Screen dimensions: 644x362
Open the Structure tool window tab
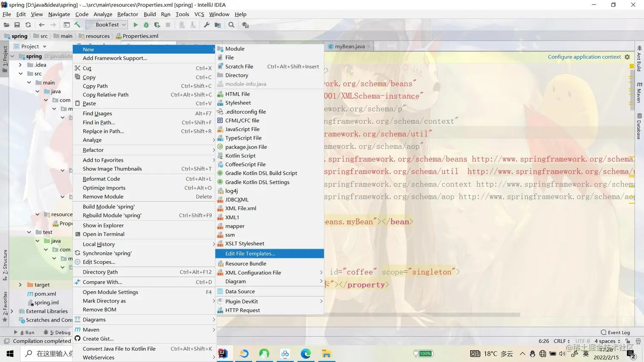(x=5, y=265)
